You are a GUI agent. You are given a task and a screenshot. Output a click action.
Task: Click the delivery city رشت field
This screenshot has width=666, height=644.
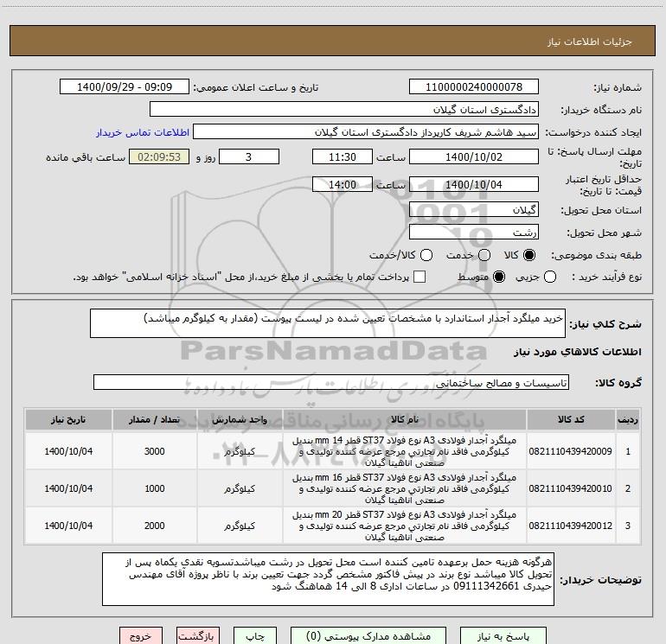[474, 233]
